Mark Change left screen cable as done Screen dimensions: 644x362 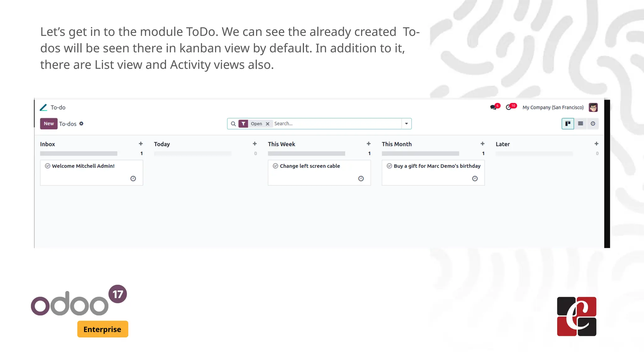coord(275,166)
